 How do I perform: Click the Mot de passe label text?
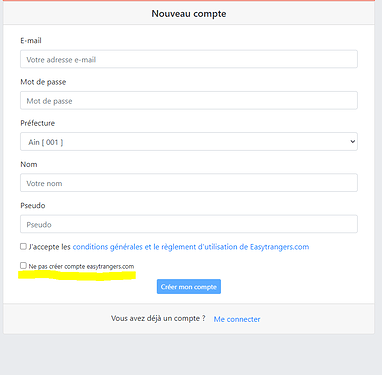click(43, 82)
